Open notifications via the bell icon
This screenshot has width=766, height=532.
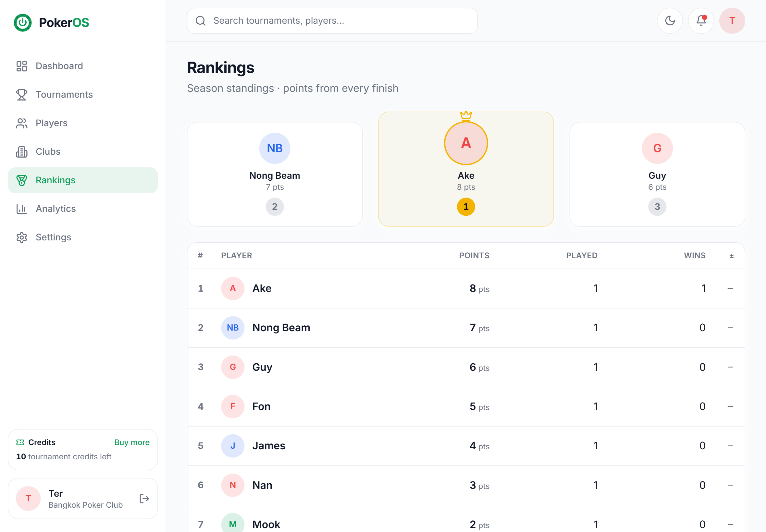tap(701, 21)
